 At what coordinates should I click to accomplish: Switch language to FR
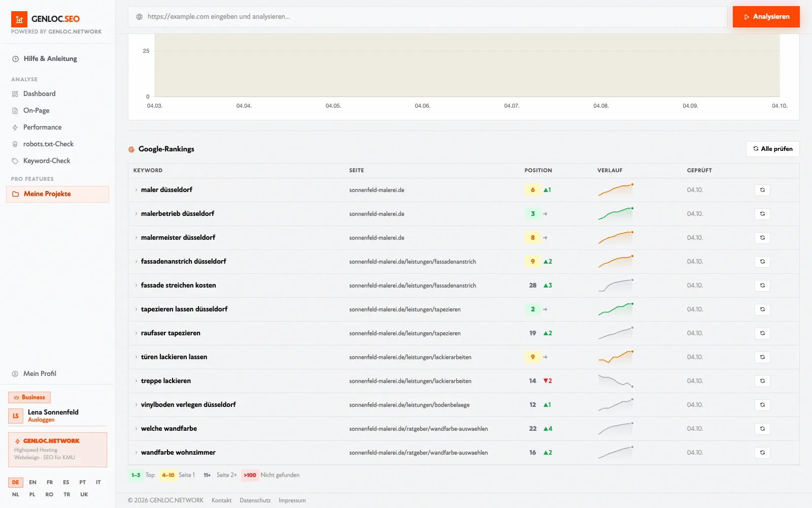click(50, 483)
